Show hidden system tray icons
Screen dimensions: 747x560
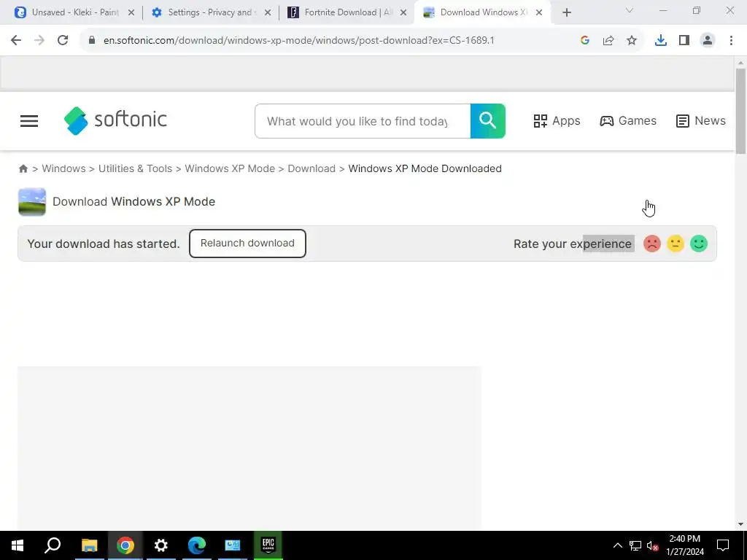617,545
